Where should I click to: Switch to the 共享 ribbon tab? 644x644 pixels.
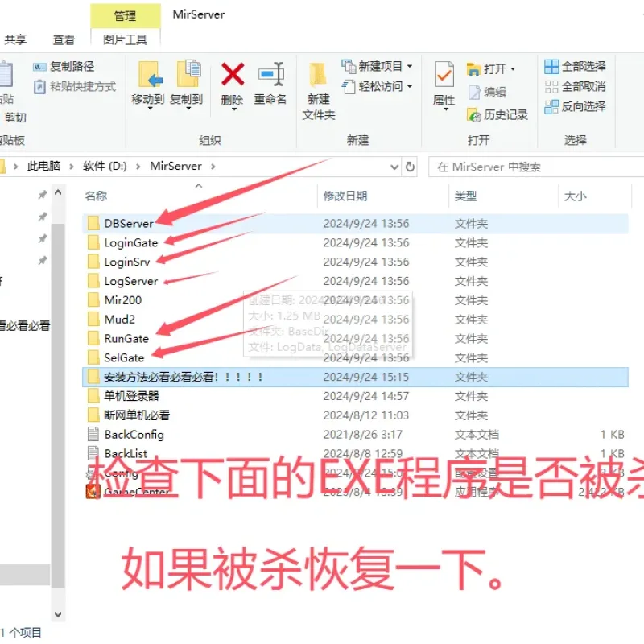(x=15, y=39)
